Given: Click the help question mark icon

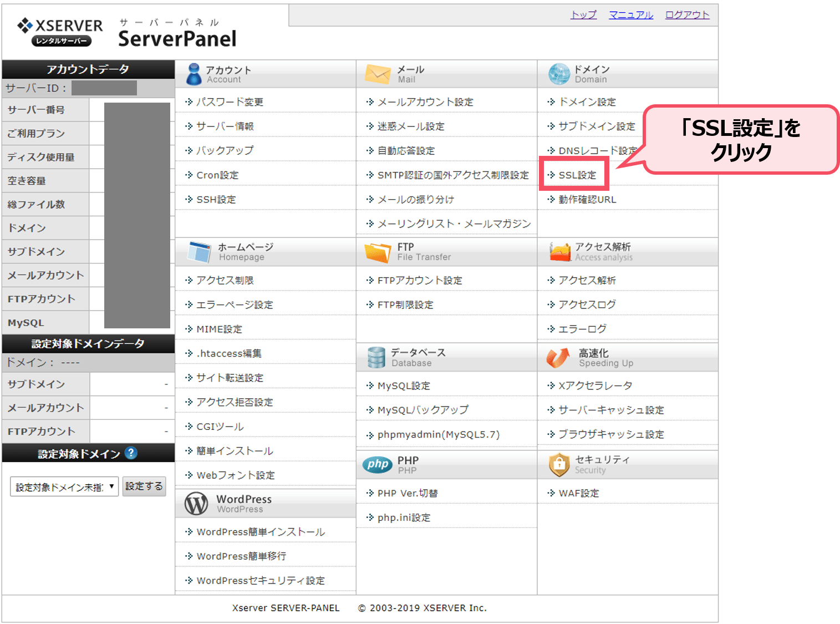Looking at the screenshot, I should click(x=131, y=453).
